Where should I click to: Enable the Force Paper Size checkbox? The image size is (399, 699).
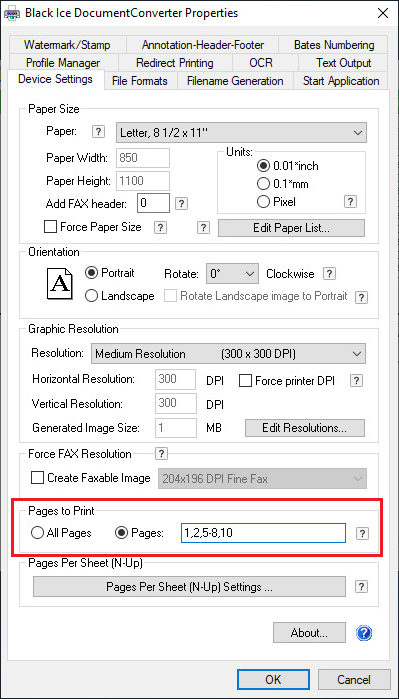click(50, 227)
